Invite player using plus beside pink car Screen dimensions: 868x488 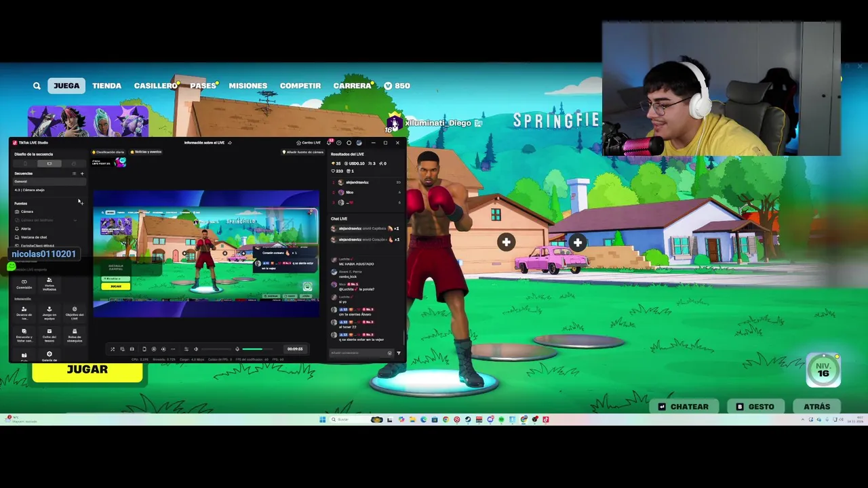pyautogui.click(x=577, y=242)
